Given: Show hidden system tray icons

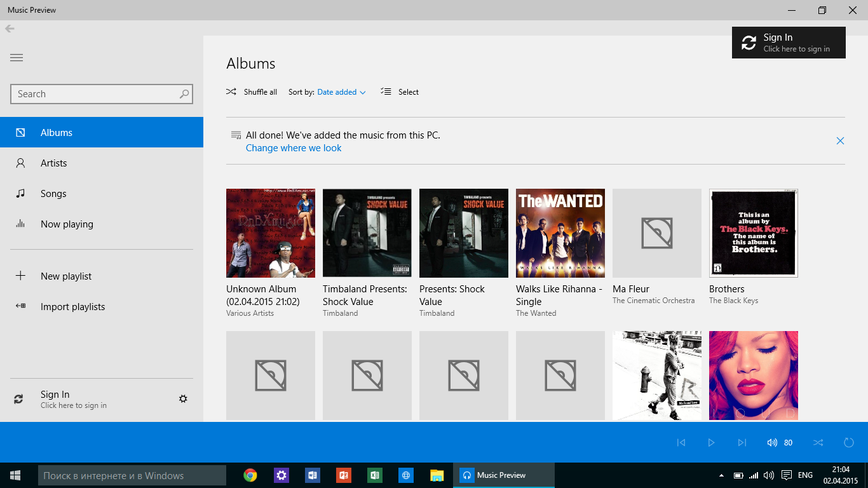Looking at the screenshot, I should [721, 475].
